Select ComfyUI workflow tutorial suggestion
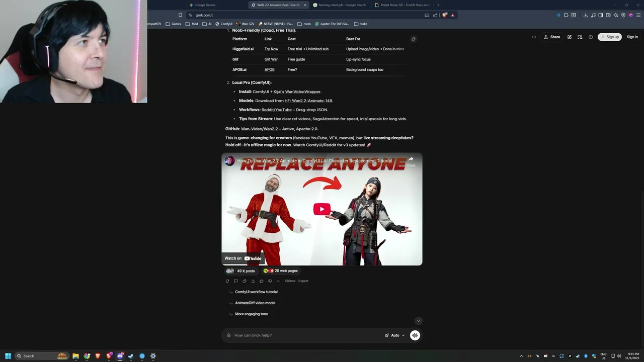 click(256, 292)
